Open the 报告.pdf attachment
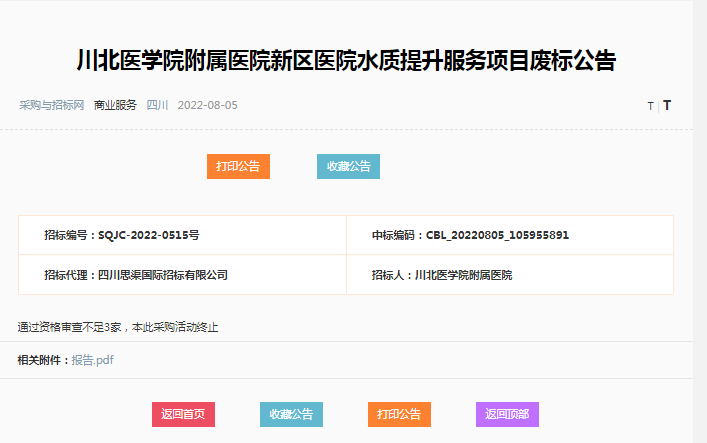707x443 pixels. tap(93, 360)
